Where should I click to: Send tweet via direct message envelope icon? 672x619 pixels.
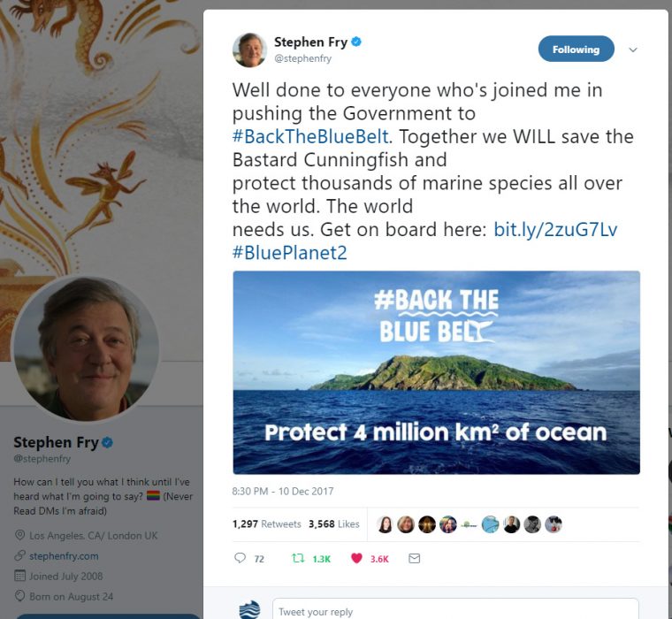pyautogui.click(x=414, y=558)
